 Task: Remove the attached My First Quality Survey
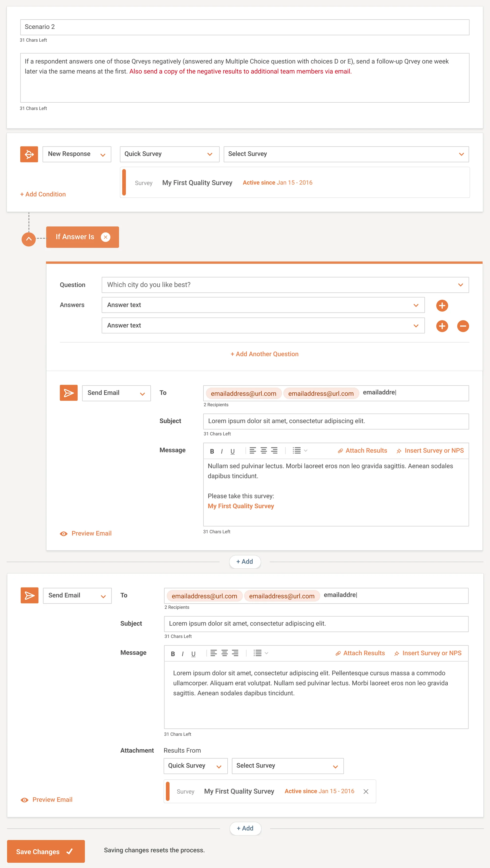[366, 791]
